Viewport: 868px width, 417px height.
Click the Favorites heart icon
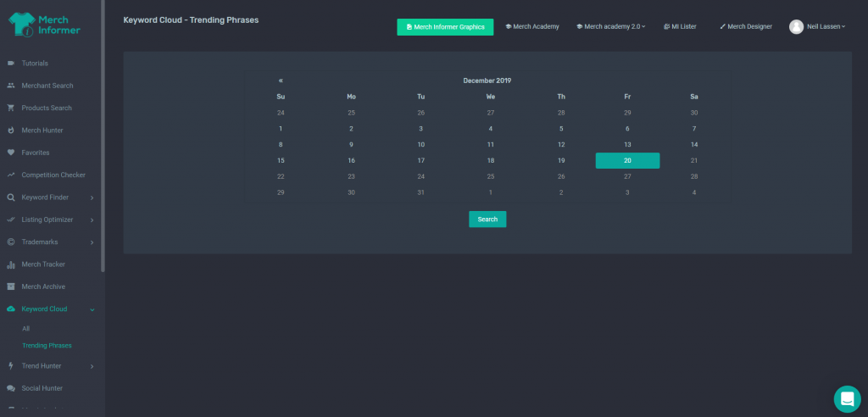pos(10,153)
